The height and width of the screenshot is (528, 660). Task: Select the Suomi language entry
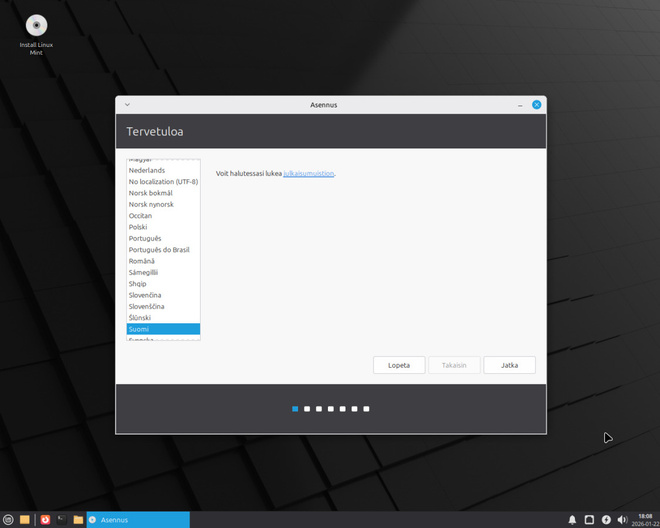click(163, 329)
